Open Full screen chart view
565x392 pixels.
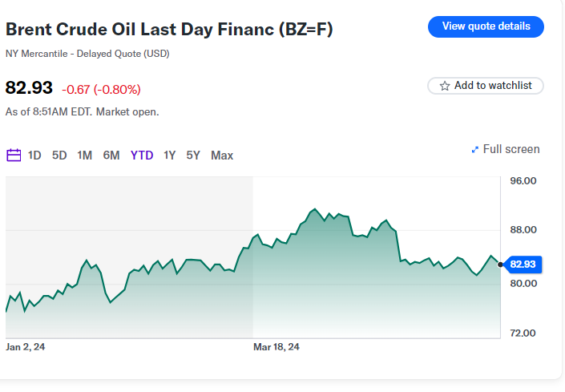point(511,149)
